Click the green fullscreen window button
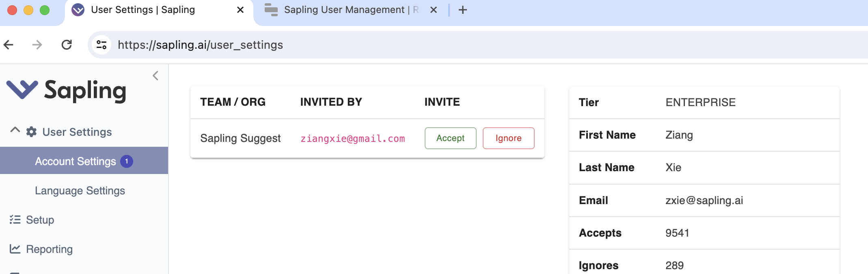This screenshot has width=868, height=274. (45, 10)
